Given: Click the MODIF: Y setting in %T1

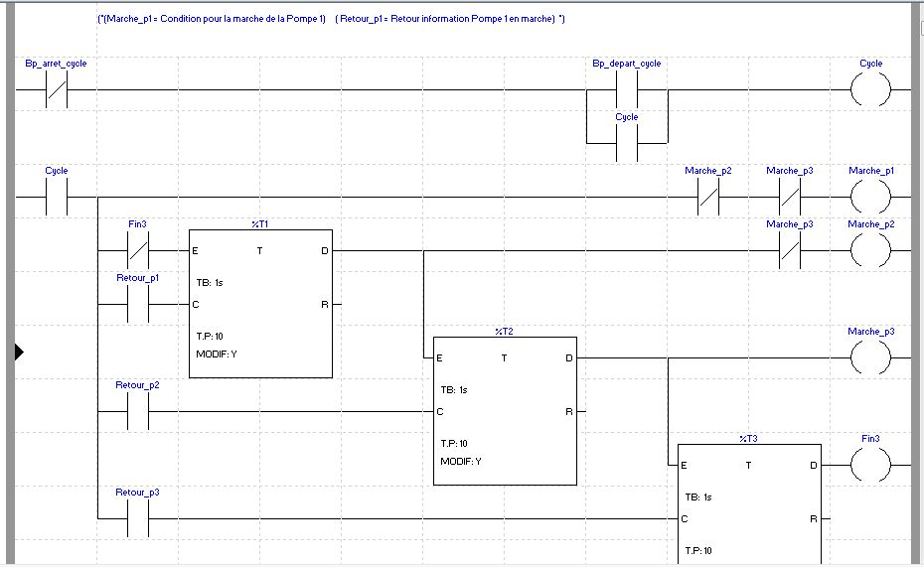Looking at the screenshot, I should click(217, 354).
